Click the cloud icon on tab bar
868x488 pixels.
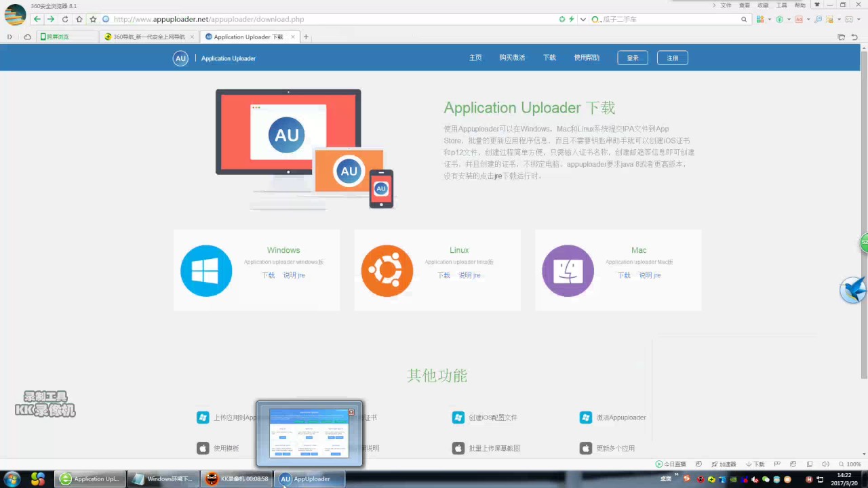point(27,37)
